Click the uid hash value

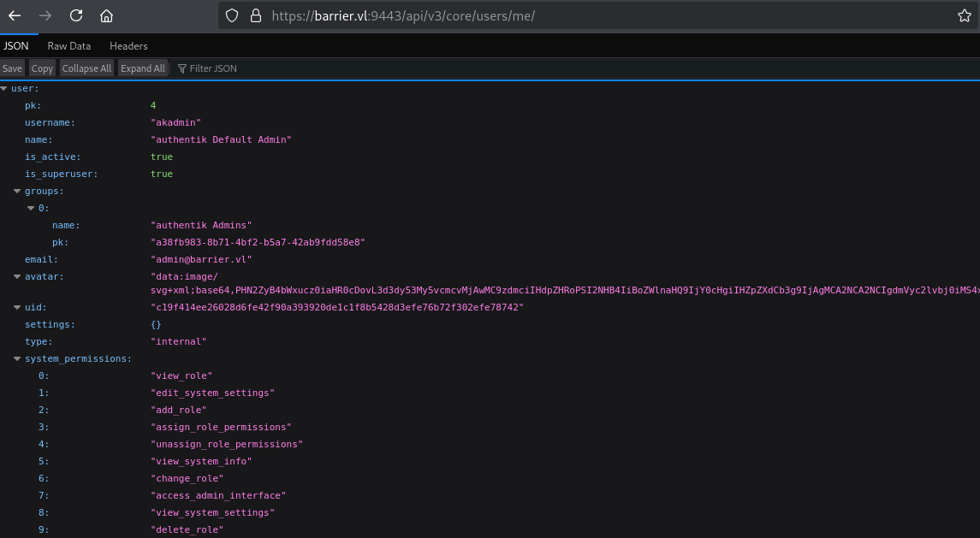click(337, 307)
